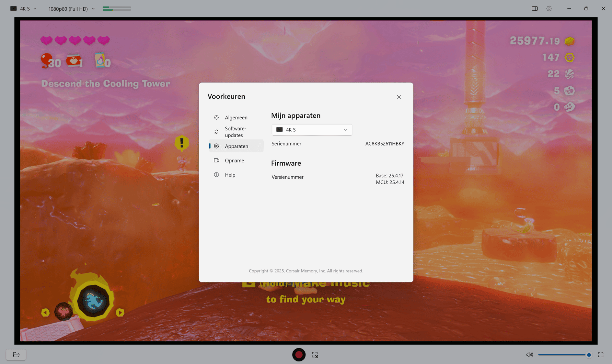The image size is (612, 364).
Task: Open the 4K S device selector in title bar
Action: coord(23,8)
